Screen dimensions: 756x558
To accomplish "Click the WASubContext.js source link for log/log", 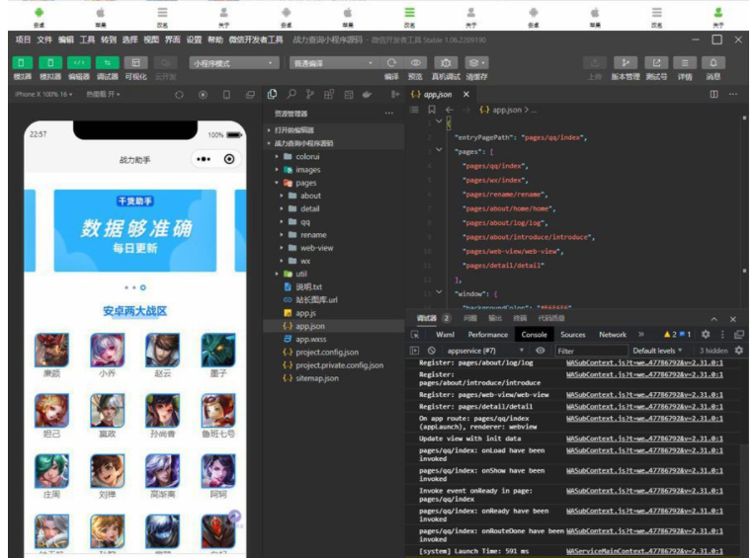I will (x=644, y=362).
